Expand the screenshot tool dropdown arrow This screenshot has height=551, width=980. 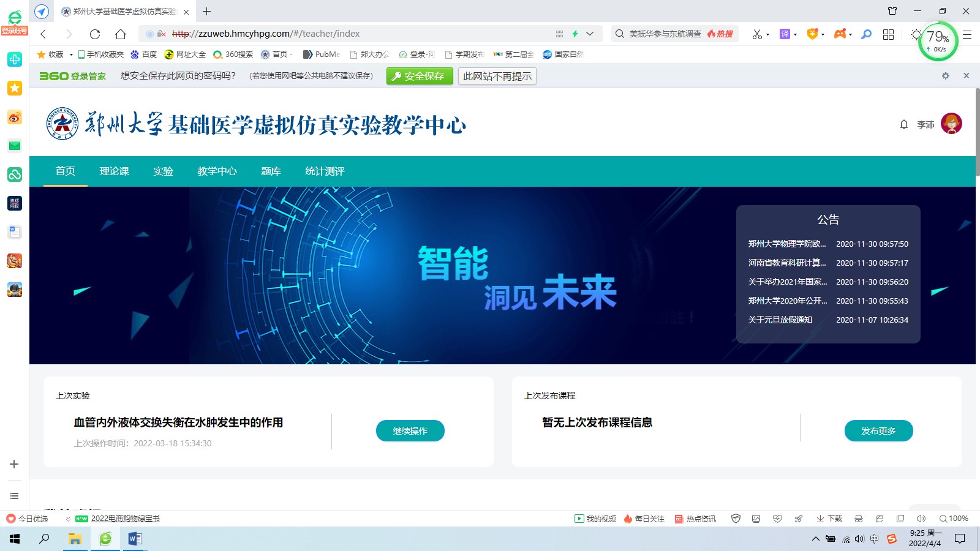(767, 35)
